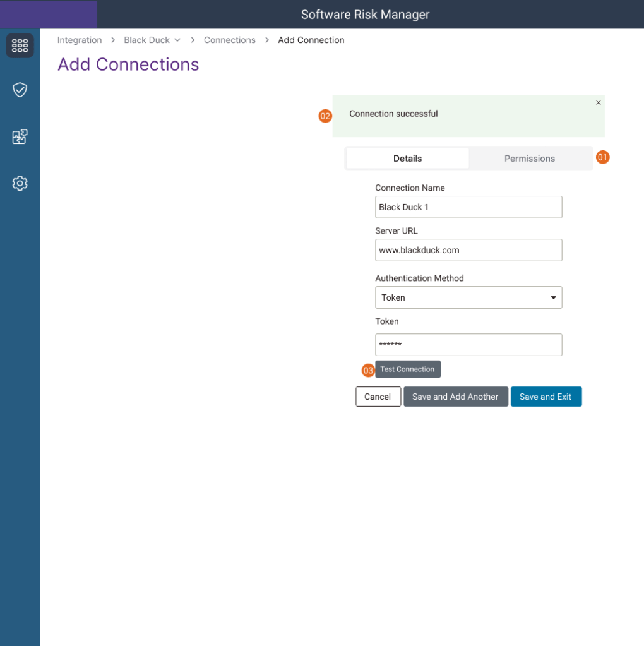The height and width of the screenshot is (646, 644).
Task: Click into the Server URL field
Action: click(x=468, y=250)
